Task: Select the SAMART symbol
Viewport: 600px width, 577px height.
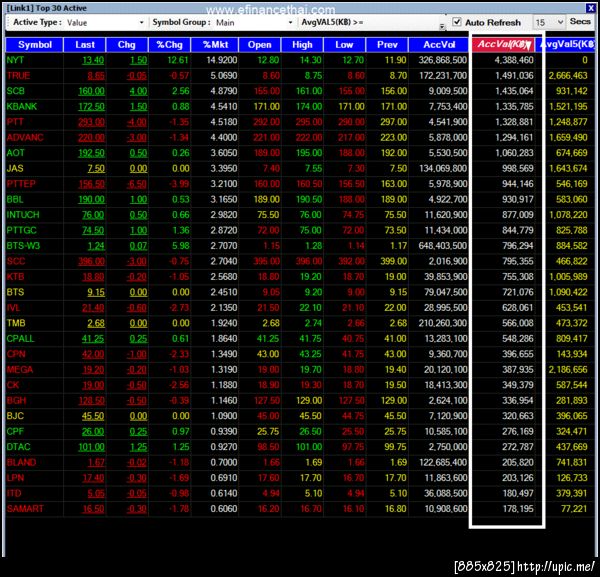Action: (25, 509)
